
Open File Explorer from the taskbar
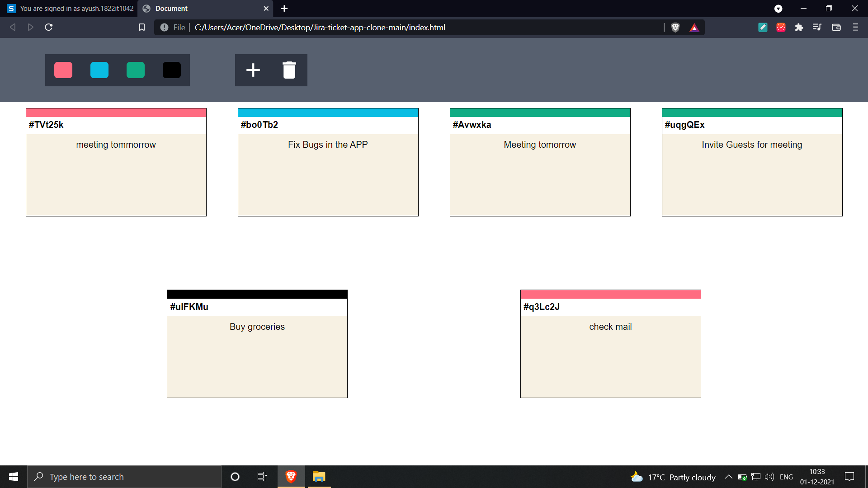click(319, 477)
